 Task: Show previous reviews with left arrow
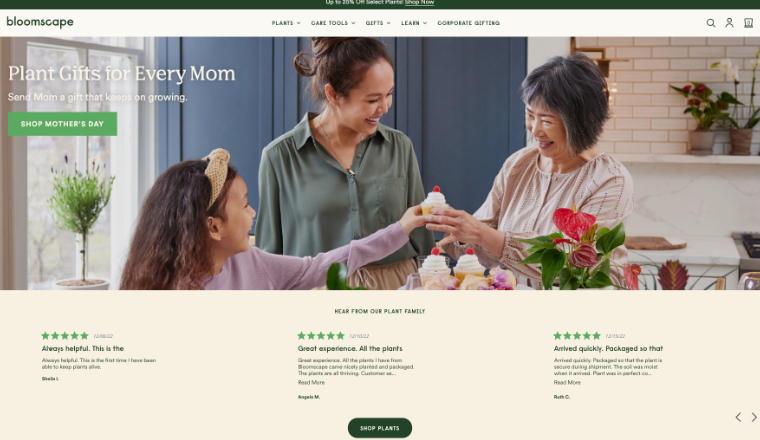(738, 417)
